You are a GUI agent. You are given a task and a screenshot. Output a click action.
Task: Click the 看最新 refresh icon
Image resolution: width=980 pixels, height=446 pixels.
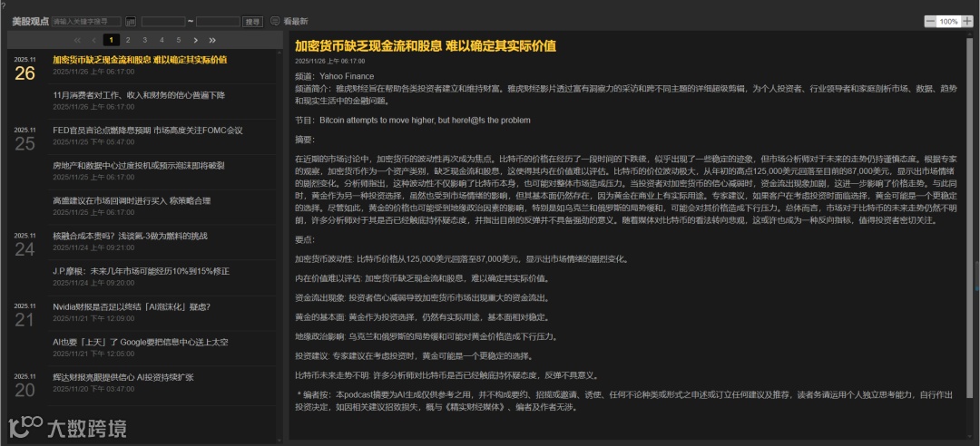(x=275, y=21)
